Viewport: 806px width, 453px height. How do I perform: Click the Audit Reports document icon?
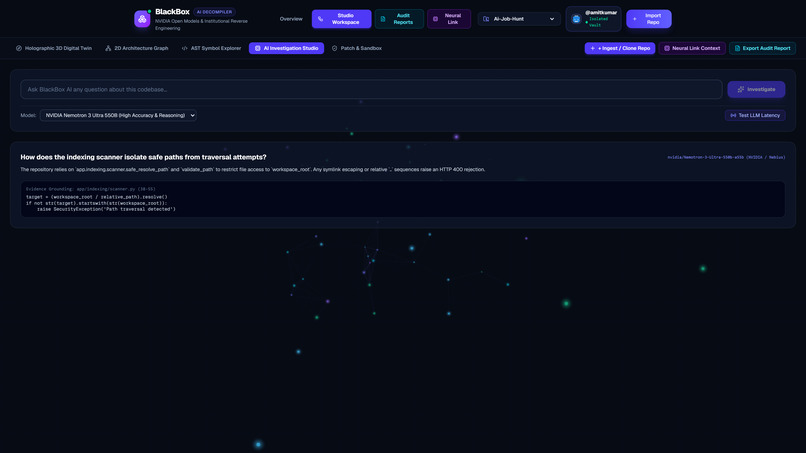(383, 19)
